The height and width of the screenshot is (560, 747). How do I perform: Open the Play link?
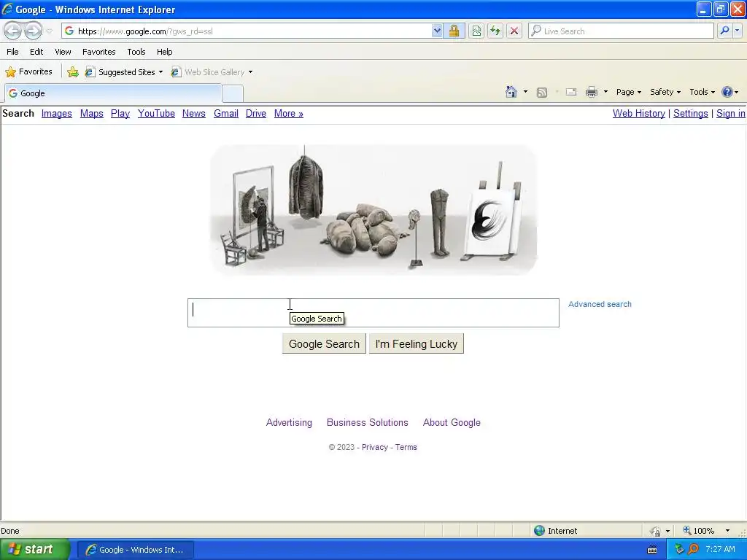click(120, 113)
